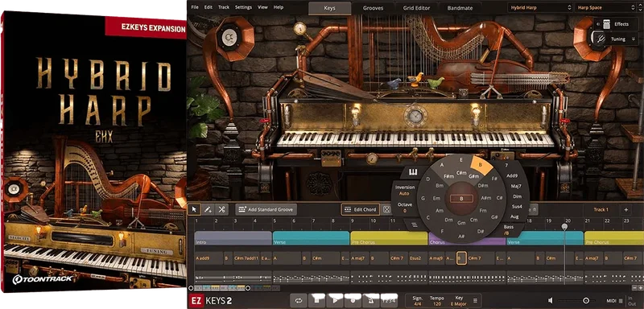Add a new track with the plus button

[x=626, y=210]
